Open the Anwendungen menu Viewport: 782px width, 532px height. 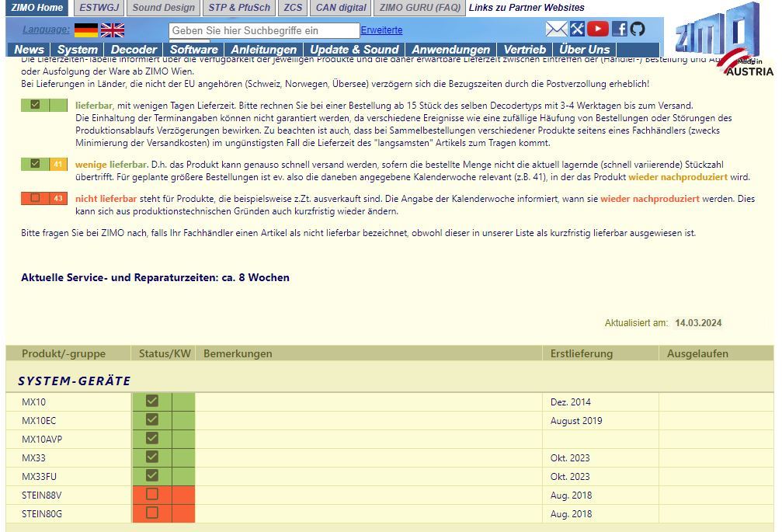pos(451,50)
